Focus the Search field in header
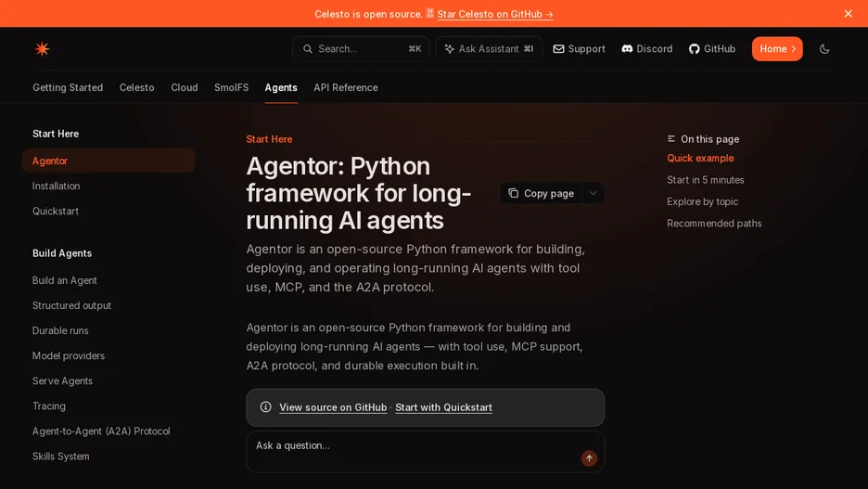 (361, 49)
